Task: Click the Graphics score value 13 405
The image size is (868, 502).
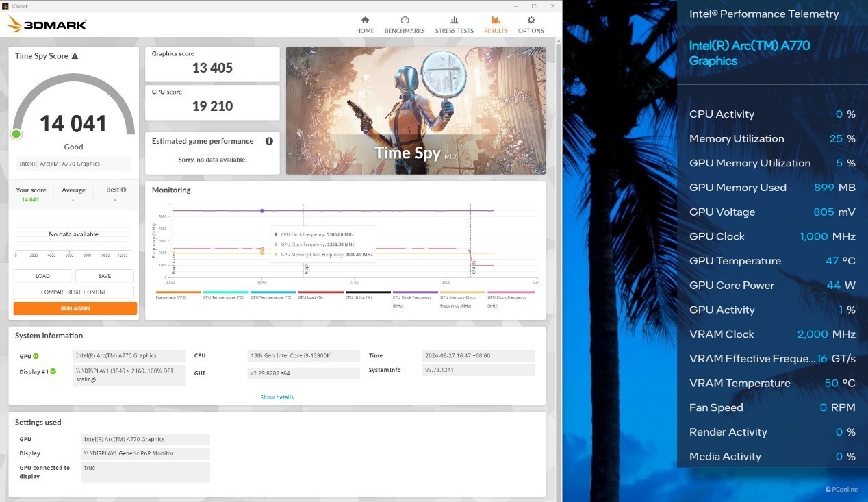Action: [212, 68]
